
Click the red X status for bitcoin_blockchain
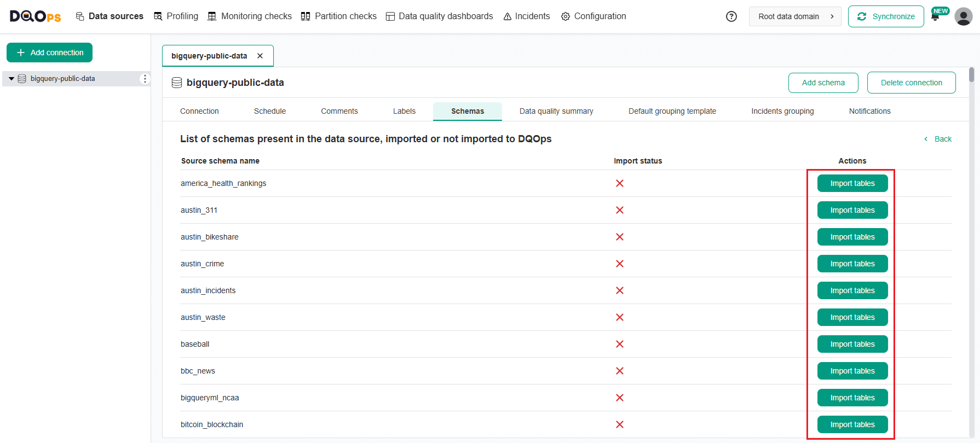pyautogui.click(x=620, y=424)
